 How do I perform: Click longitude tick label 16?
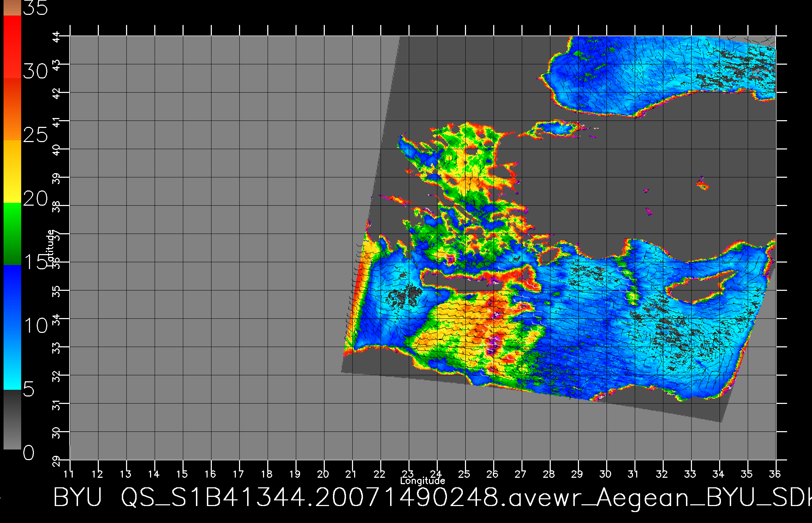tap(210, 474)
